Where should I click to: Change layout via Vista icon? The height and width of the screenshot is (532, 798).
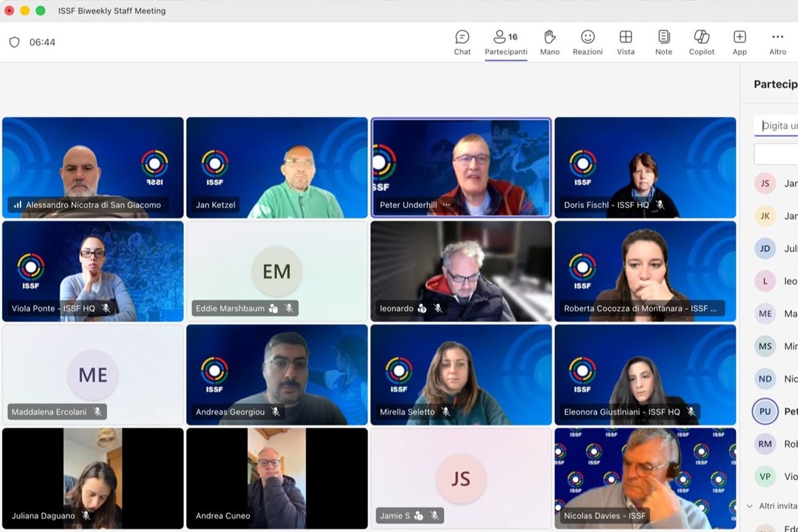[625, 43]
